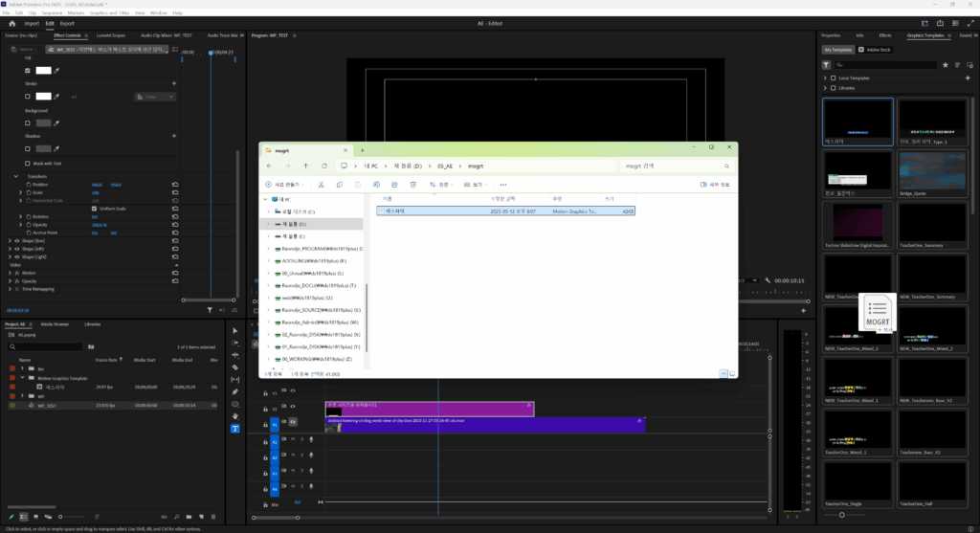Add another shadow with plus icon
Viewport: 980px width, 533px height.
pyautogui.click(x=174, y=136)
